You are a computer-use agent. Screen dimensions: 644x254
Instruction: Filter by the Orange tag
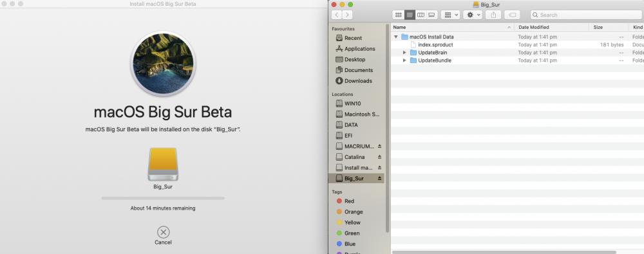[353, 212]
